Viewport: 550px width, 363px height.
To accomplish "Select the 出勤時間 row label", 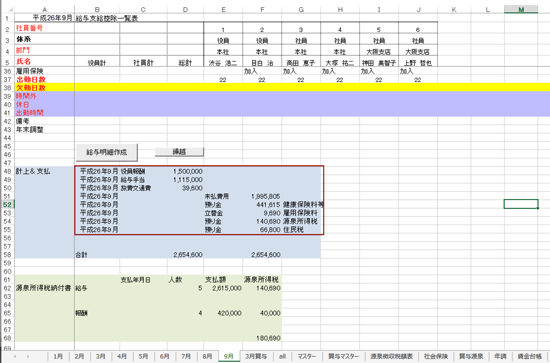I will [x=45, y=113].
